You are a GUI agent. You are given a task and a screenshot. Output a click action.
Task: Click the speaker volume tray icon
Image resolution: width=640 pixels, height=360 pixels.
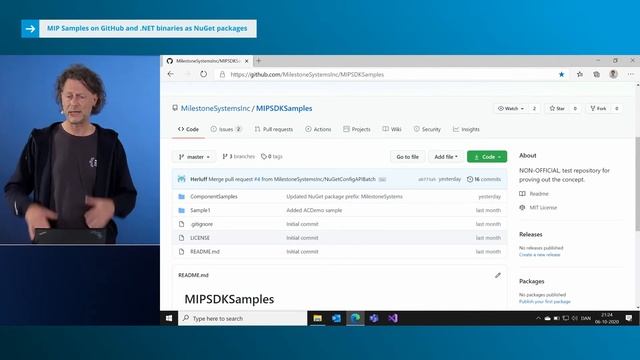pyautogui.click(x=575, y=318)
